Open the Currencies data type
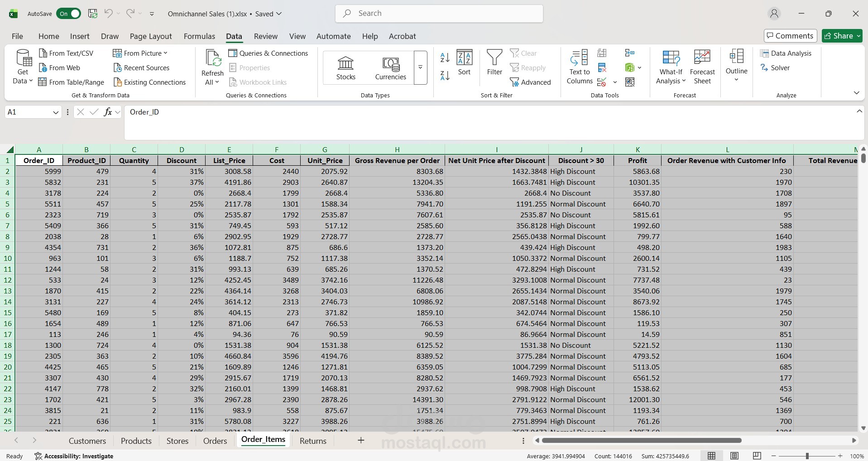 [390, 67]
